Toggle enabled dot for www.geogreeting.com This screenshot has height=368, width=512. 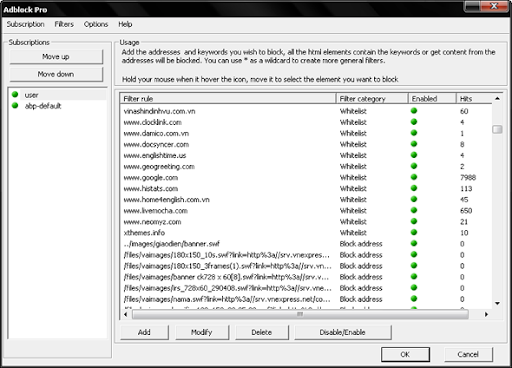414,166
